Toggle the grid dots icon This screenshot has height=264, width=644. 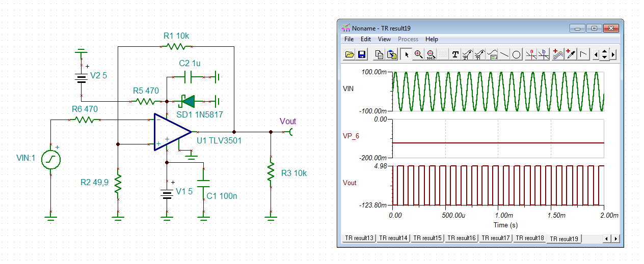click(443, 54)
